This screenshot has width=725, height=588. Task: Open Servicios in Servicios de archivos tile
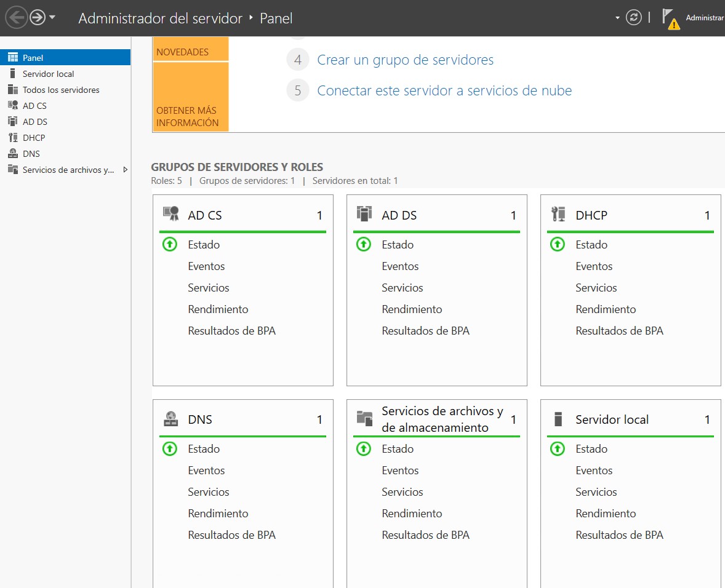[x=403, y=492]
